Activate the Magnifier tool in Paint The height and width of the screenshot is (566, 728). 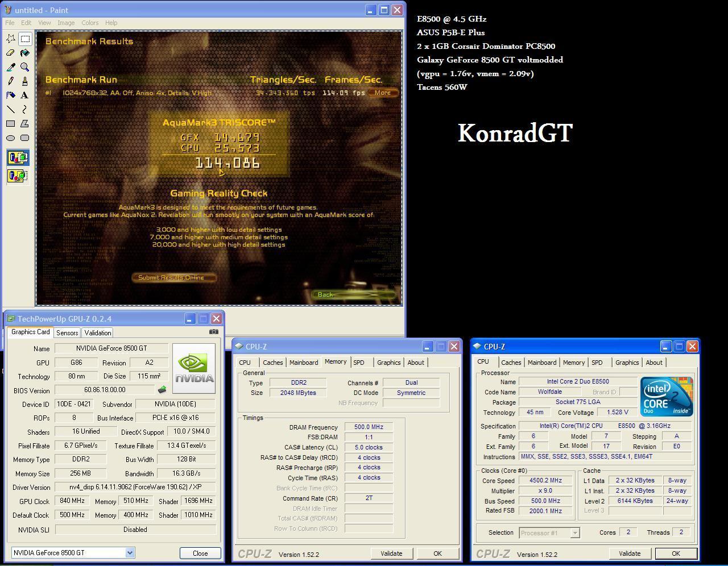coord(25,67)
